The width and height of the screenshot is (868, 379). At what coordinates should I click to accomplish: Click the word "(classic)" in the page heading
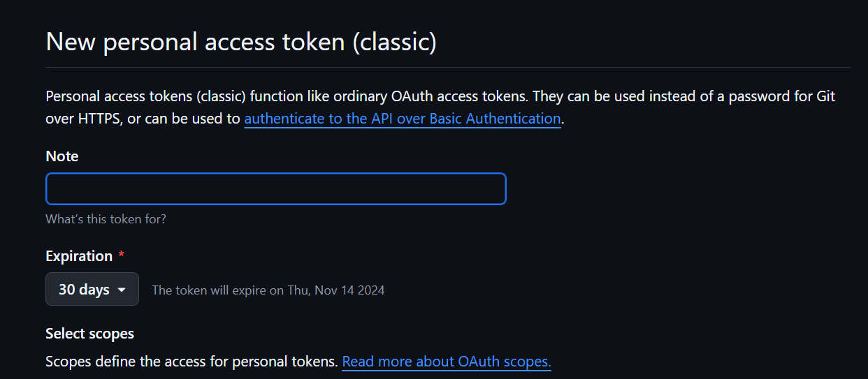click(394, 41)
